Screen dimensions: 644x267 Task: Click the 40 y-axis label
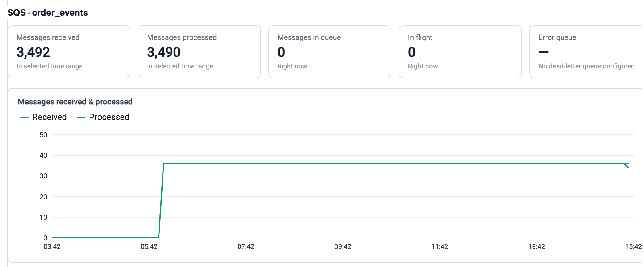pyautogui.click(x=44, y=155)
